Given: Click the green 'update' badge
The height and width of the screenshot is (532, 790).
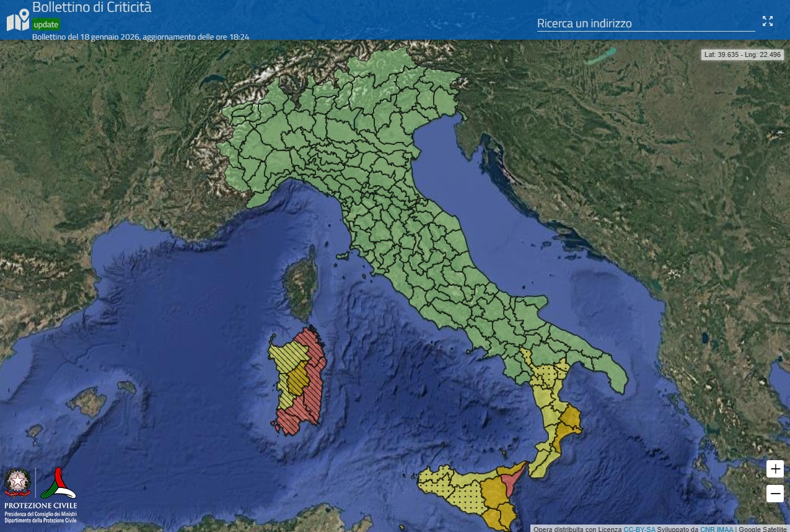Looking at the screenshot, I should tap(45, 25).
